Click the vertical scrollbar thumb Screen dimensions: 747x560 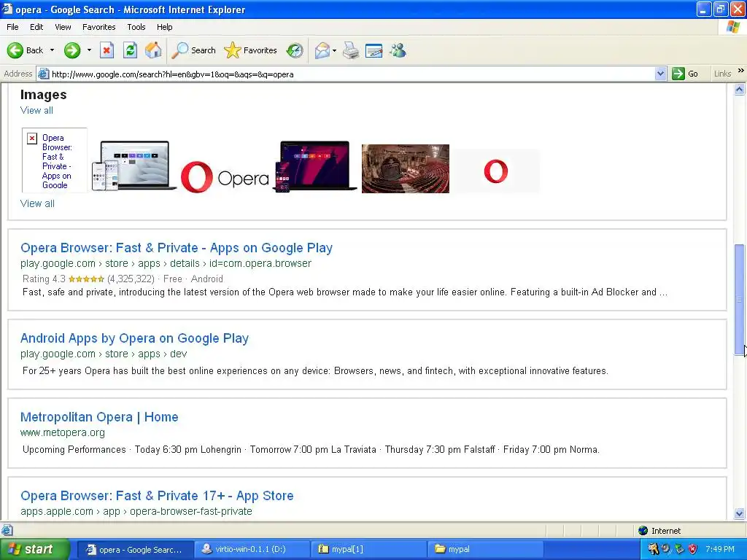coord(740,300)
